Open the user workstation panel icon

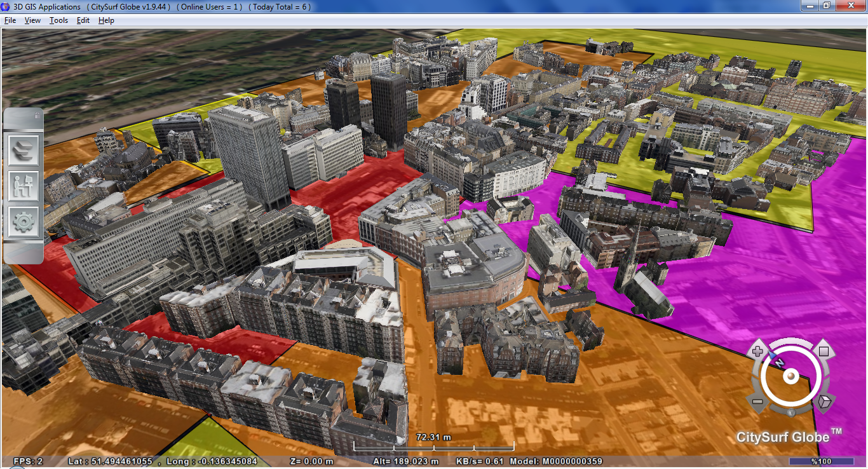[x=24, y=186]
